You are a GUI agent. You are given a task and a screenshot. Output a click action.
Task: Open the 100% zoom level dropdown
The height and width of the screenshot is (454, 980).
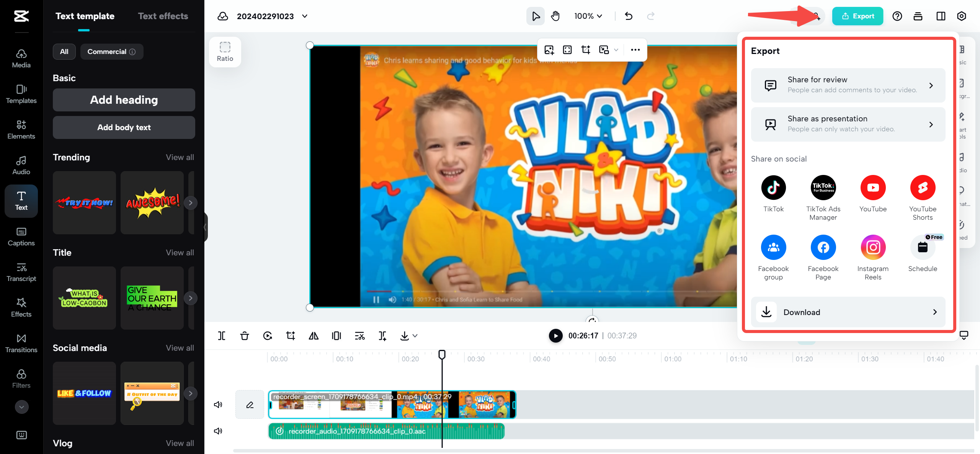[x=588, y=16]
